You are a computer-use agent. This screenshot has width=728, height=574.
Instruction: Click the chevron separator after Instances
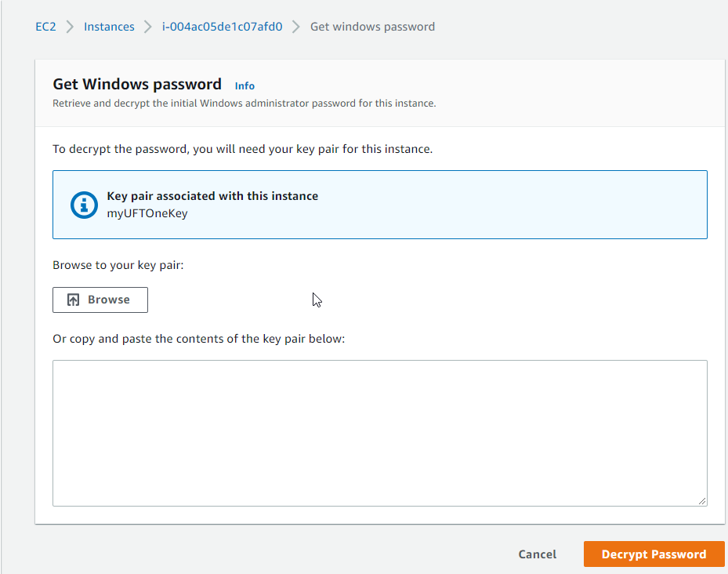147,27
